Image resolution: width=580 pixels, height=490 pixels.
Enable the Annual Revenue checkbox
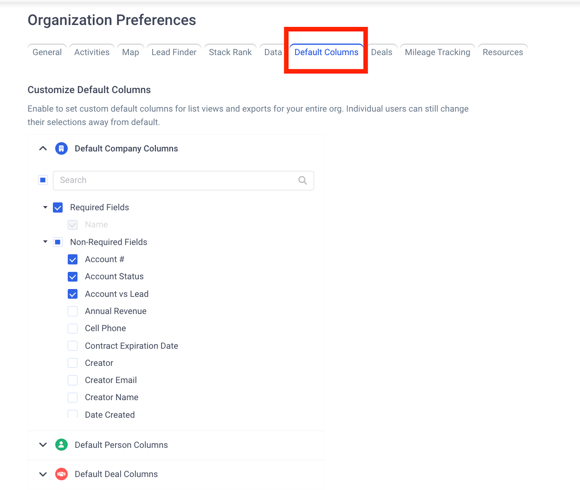pos(72,311)
